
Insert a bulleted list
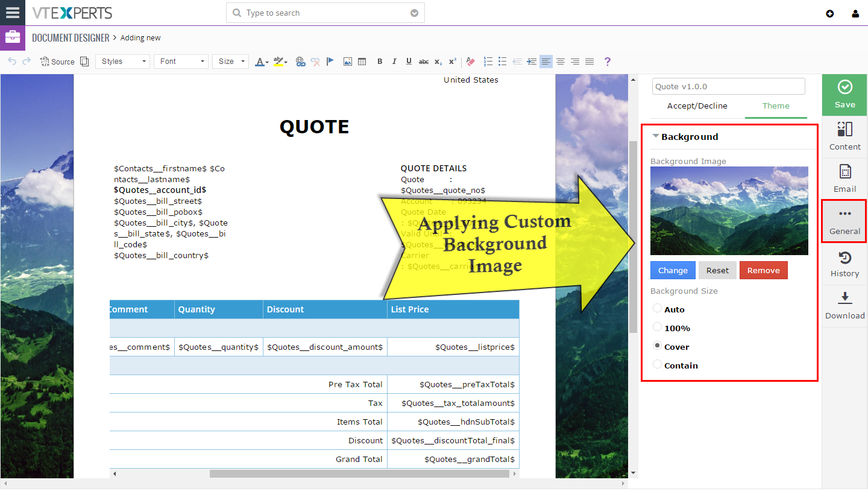tap(503, 62)
